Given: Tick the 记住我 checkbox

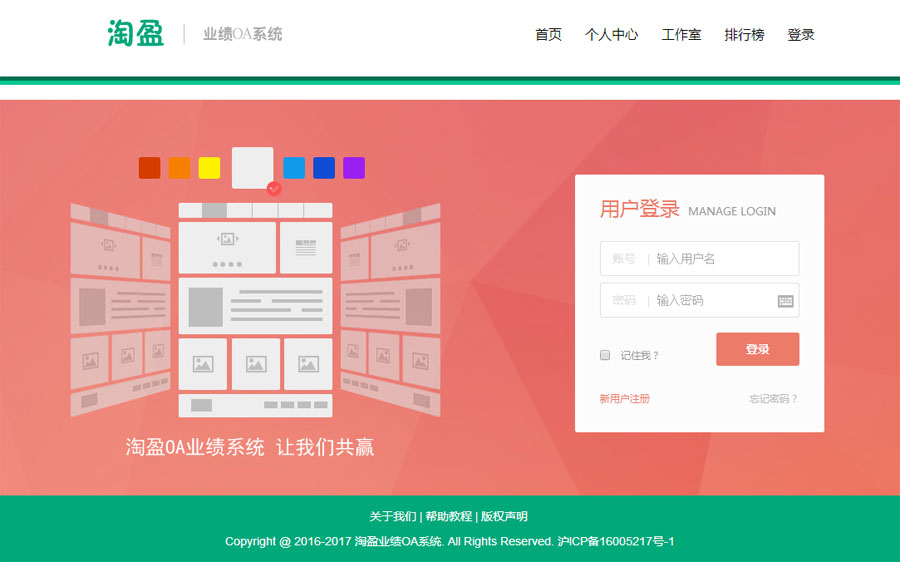Looking at the screenshot, I should pyautogui.click(x=605, y=355).
